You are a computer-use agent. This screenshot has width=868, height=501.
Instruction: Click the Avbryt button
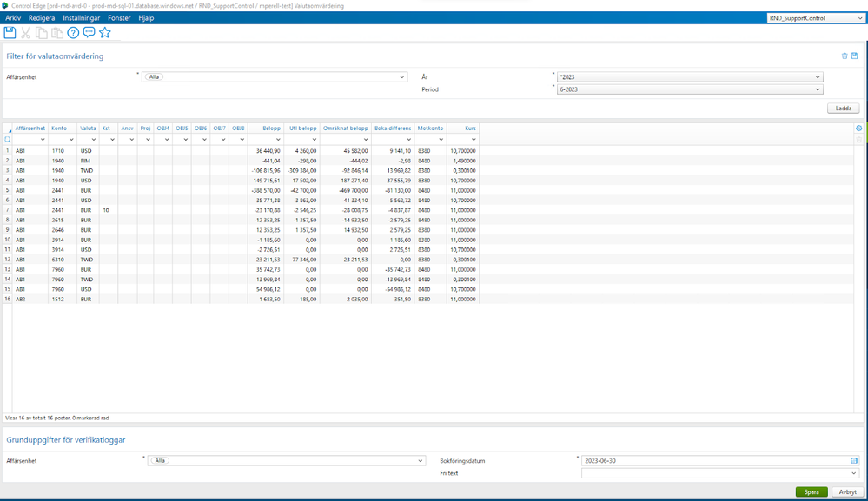coord(847,492)
